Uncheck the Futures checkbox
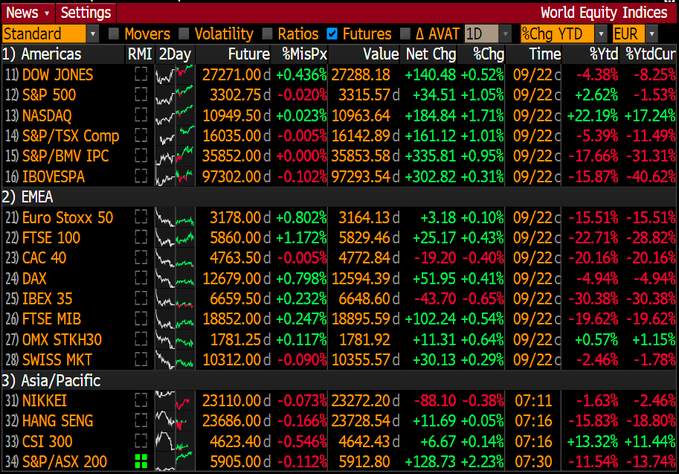 point(332,34)
